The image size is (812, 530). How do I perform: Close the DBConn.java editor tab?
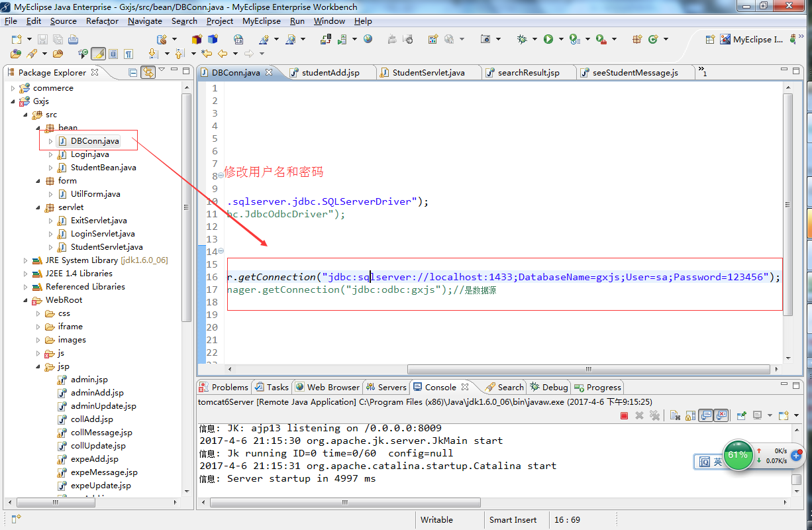pyautogui.click(x=270, y=72)
